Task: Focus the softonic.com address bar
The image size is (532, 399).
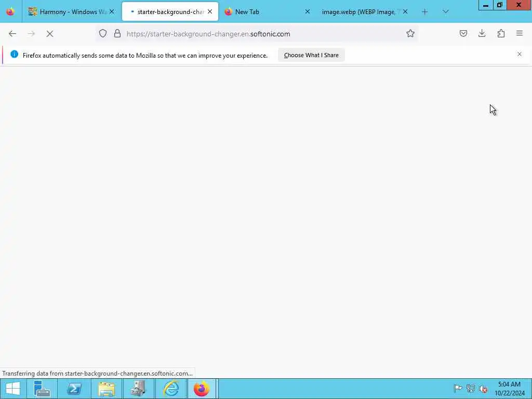Action: 257,34
